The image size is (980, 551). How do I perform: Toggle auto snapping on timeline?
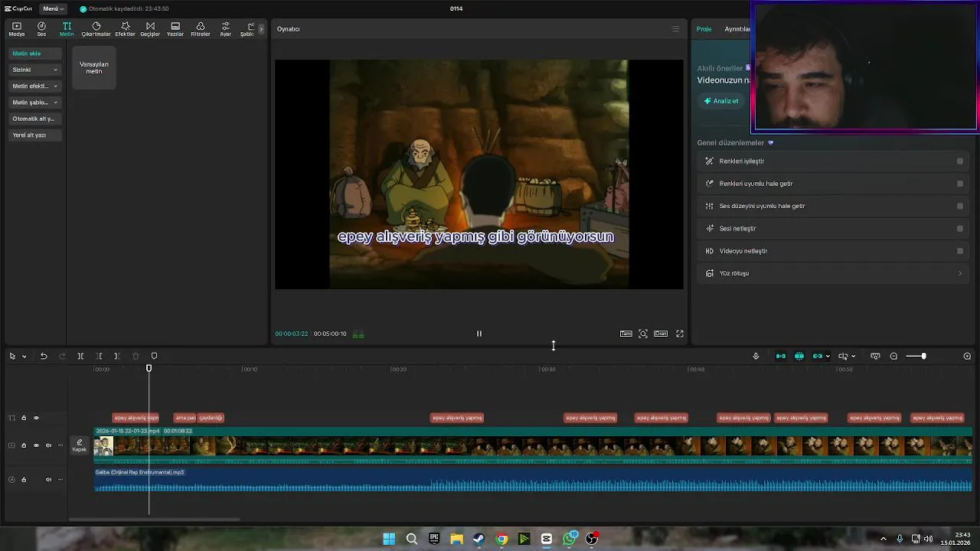pos(799,356)
